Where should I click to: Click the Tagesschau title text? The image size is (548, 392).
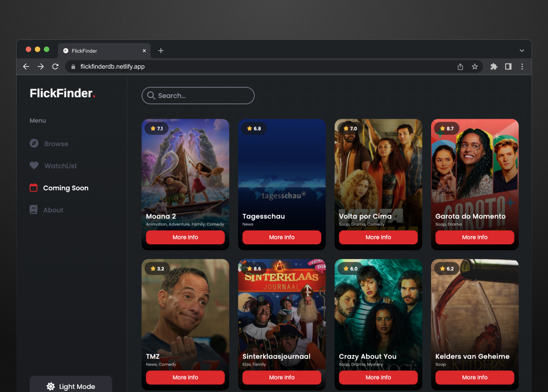tap(264, 216)
